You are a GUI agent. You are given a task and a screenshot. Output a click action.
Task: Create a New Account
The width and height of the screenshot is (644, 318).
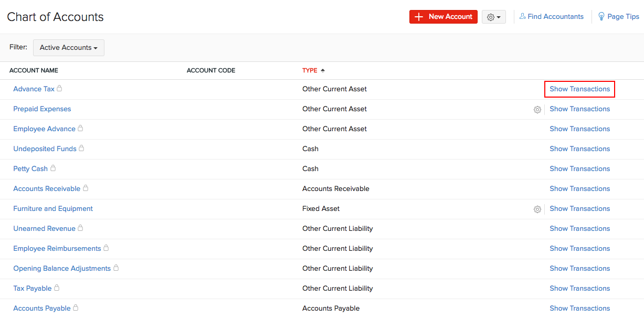pos(444,16)
